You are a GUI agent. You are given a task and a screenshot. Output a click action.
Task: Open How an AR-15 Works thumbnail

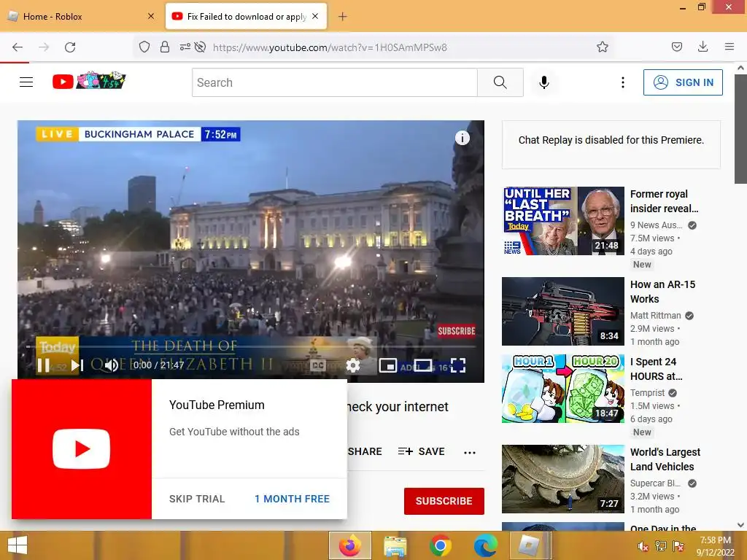click(563, 311)
